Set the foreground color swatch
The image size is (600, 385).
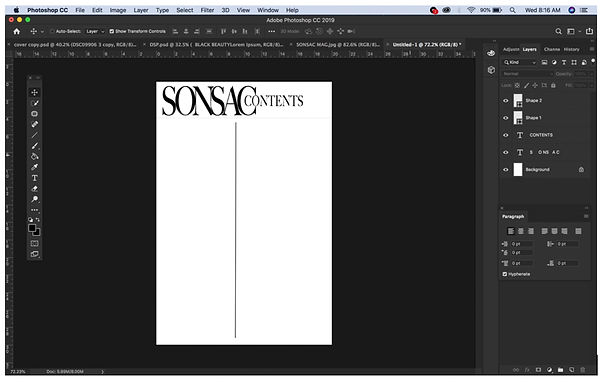coord(32,228)
